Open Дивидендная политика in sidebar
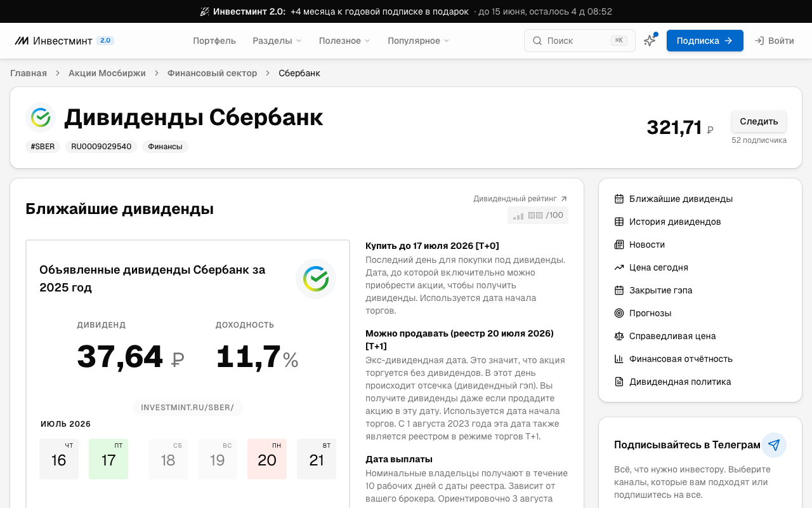The height and width of the screenshot is (508, 812). click(x=680, y=382)
